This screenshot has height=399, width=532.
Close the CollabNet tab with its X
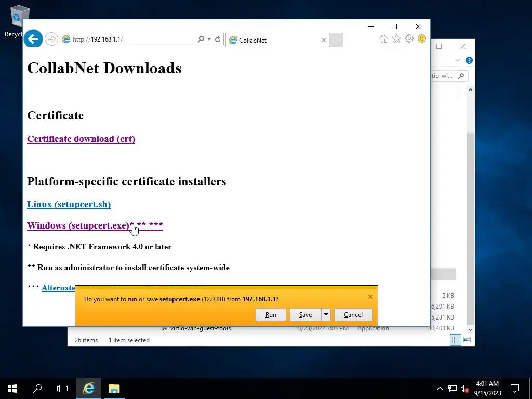tap(324, 40)
